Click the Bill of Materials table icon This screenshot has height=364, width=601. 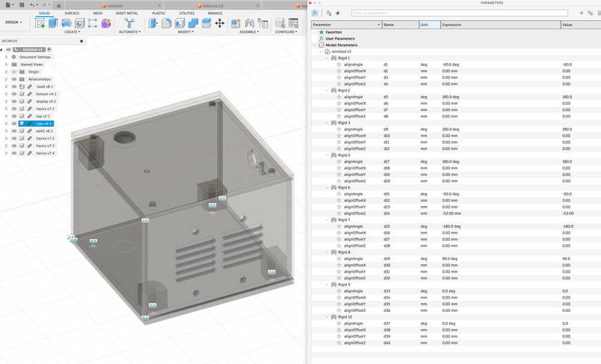[263, 23]
